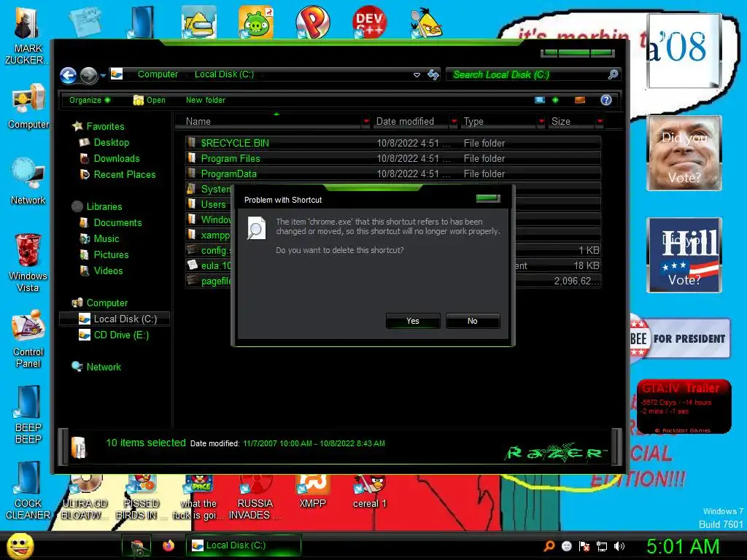The width and height of the screenshot is (747, 560).
Task: Open the Music library
Action: point(100,238)
